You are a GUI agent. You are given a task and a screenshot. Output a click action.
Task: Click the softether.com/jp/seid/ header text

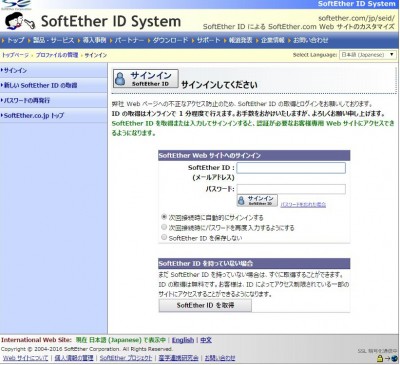coord(356,18)
